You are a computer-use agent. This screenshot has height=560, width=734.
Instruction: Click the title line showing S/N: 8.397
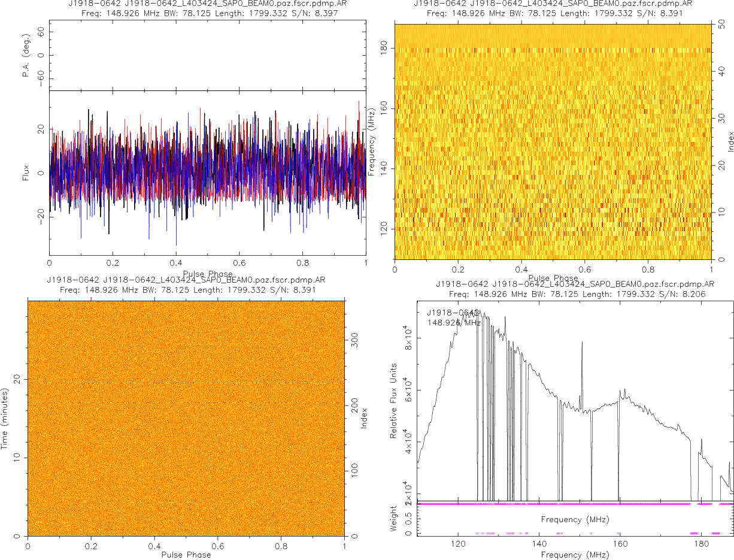point(207,13)
